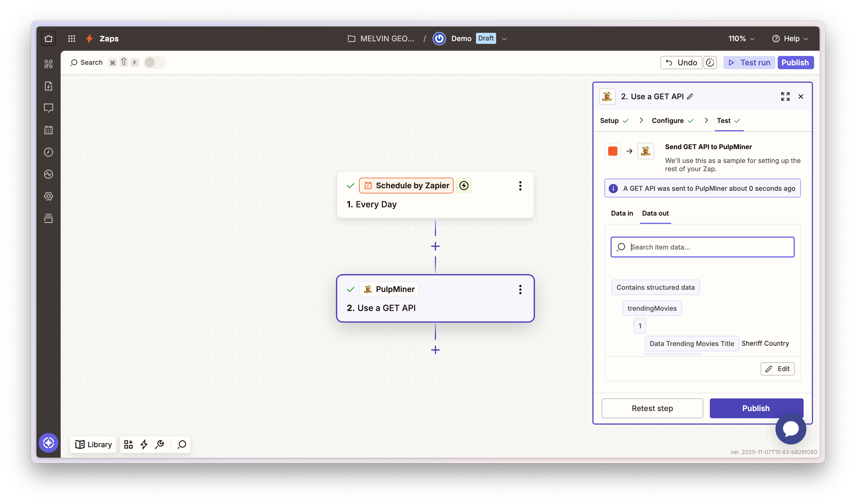Click the settings gear in the sidebar

pos(49,196)
